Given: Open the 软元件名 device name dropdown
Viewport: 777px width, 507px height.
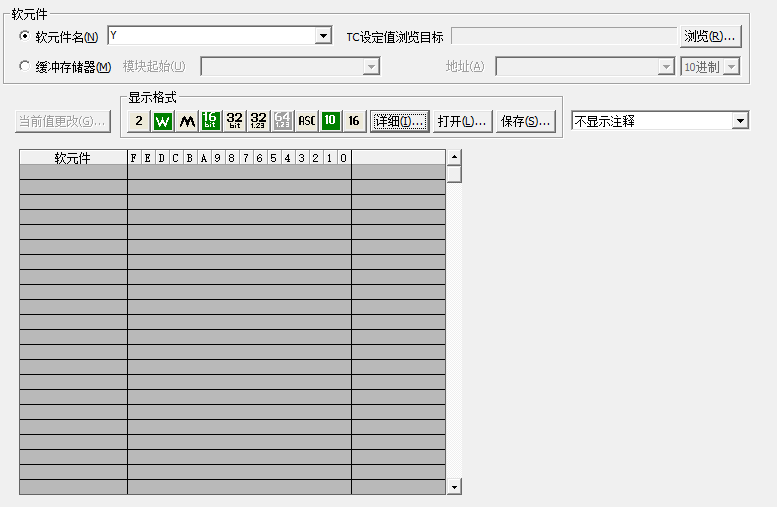Looking at the screenshot, I should point(323,36).
